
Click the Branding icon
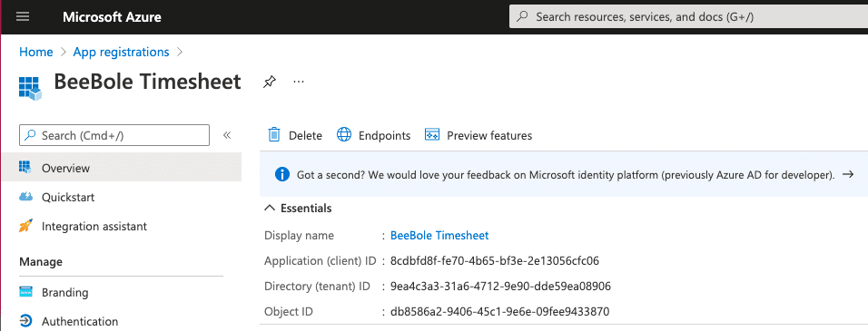point(25,292)
